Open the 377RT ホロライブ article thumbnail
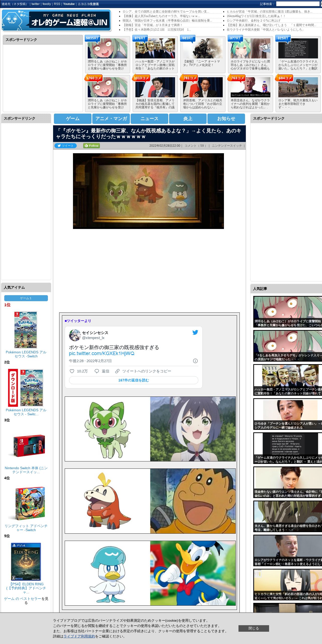 pyautogui.click(x=251, y=48)
